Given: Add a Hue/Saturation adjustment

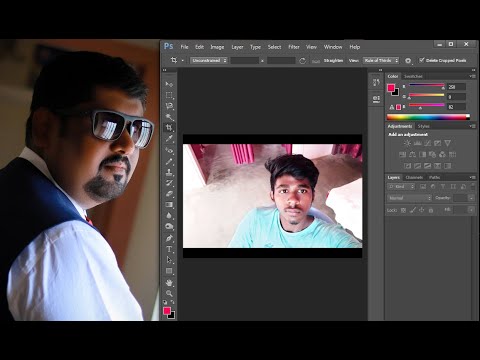Looking at the screenshot, I should click(x=402, y=155).
